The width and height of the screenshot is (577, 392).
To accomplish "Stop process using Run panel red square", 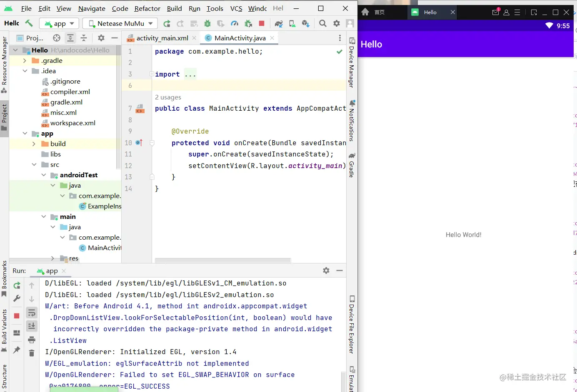I will click(17, 316).
